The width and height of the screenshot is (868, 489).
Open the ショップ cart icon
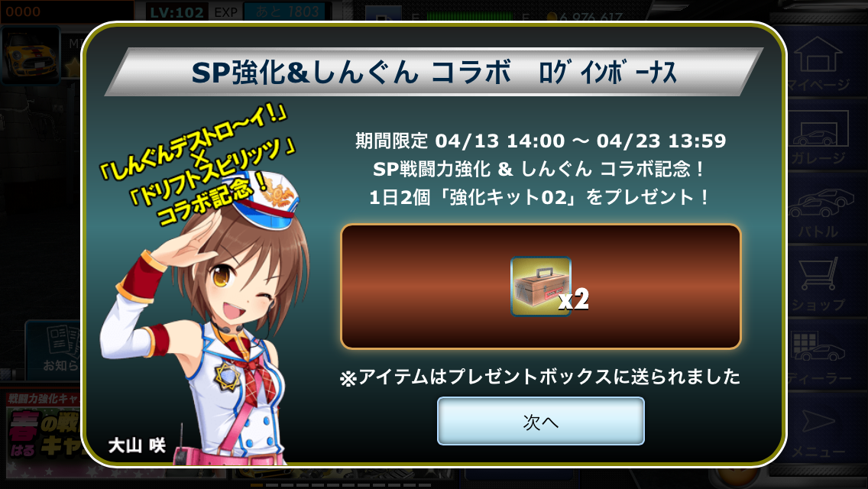[x=819, y=284]
